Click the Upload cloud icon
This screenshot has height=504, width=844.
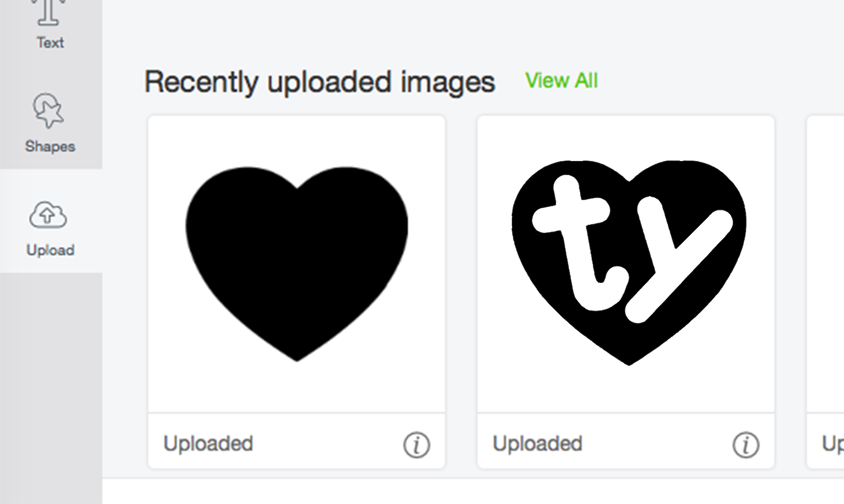pyautogui.click(x=48, y=215)
